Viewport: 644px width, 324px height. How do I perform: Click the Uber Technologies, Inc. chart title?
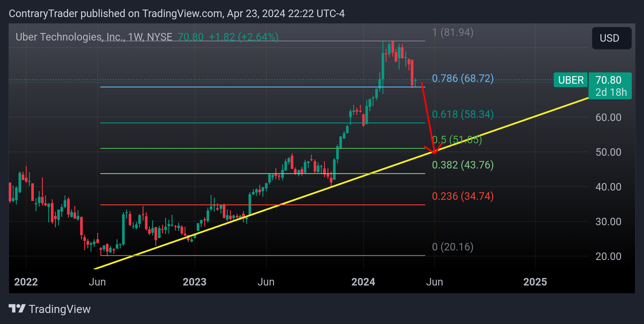click(x=94, y=37)
